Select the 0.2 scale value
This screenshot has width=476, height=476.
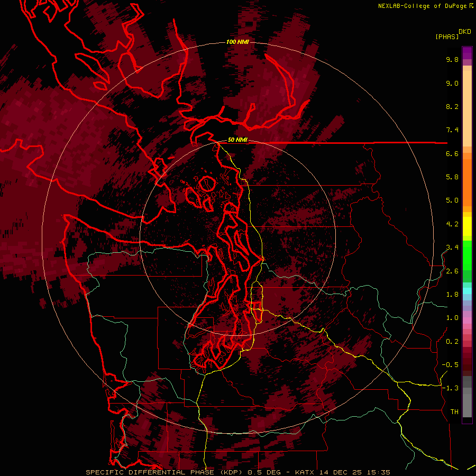click(x=452, y=342)
